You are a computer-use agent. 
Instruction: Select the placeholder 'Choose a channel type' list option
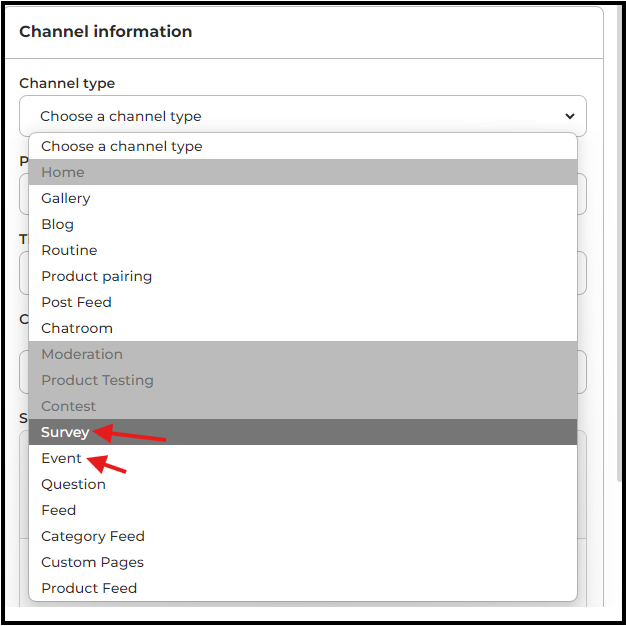(x=303, y=146)
